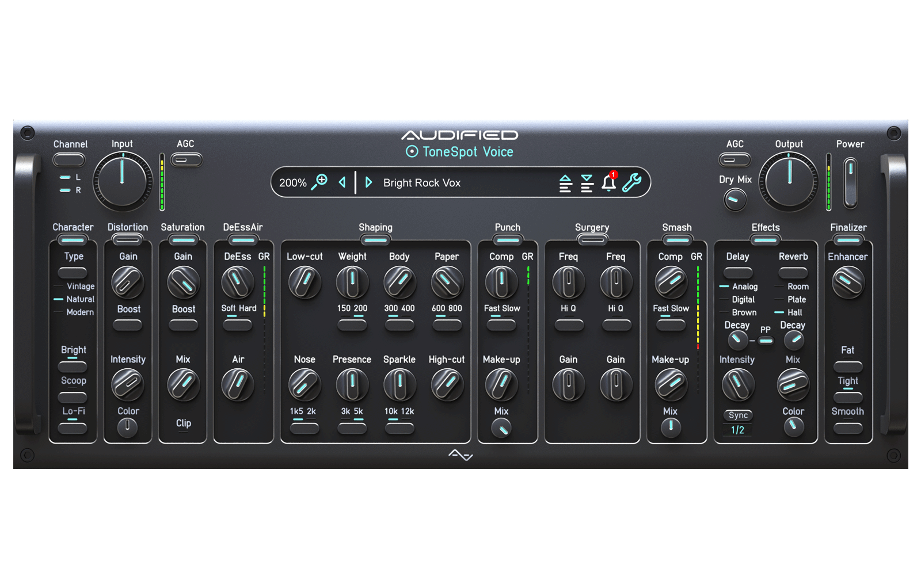Click the Character Type selector button
The height and width of the screenshot is (588, 921).
click(73, 272)
